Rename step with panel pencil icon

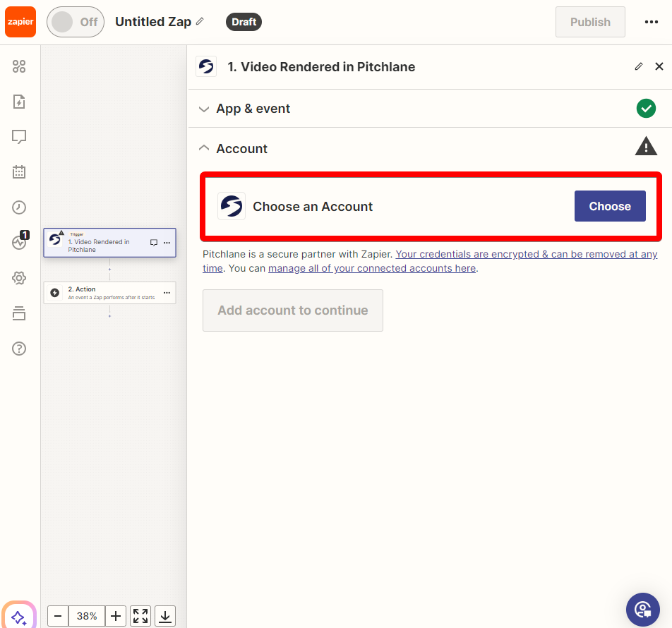coord(639,66)
